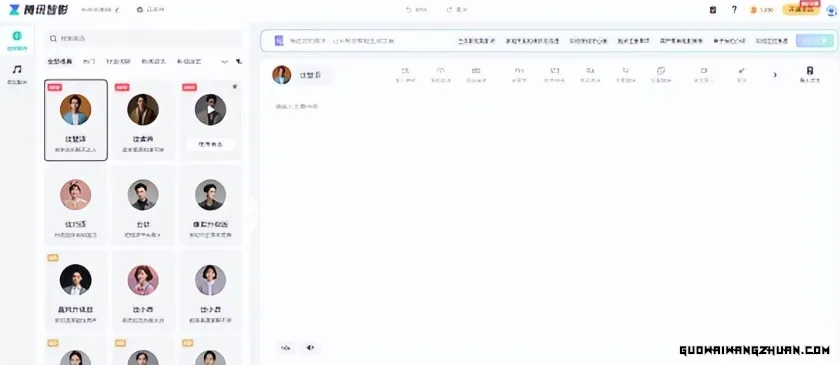
Task: Select the fourth voice category tab
Action: 154,62
